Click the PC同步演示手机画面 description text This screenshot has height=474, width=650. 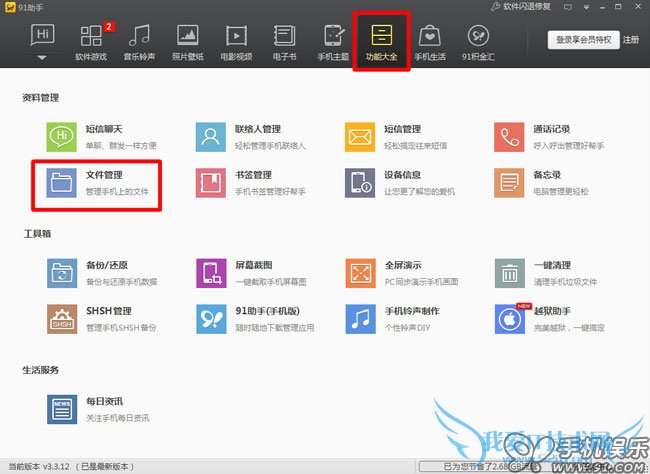[x=422, y=282]
